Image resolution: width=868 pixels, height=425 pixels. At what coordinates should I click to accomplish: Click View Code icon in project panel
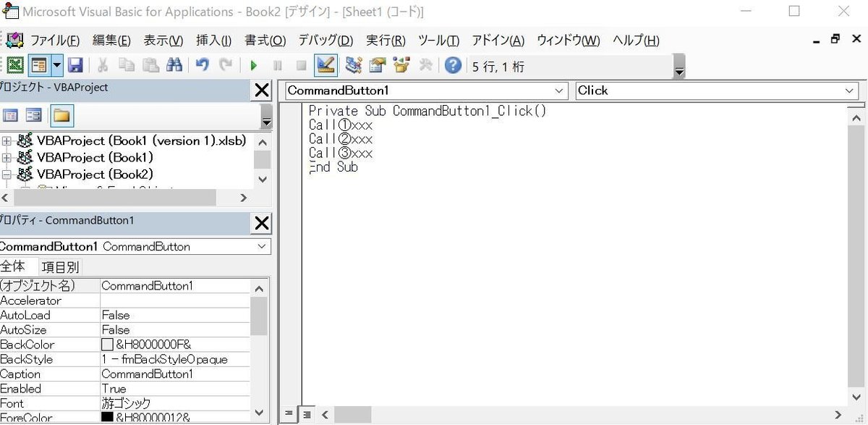click(10, 115)
